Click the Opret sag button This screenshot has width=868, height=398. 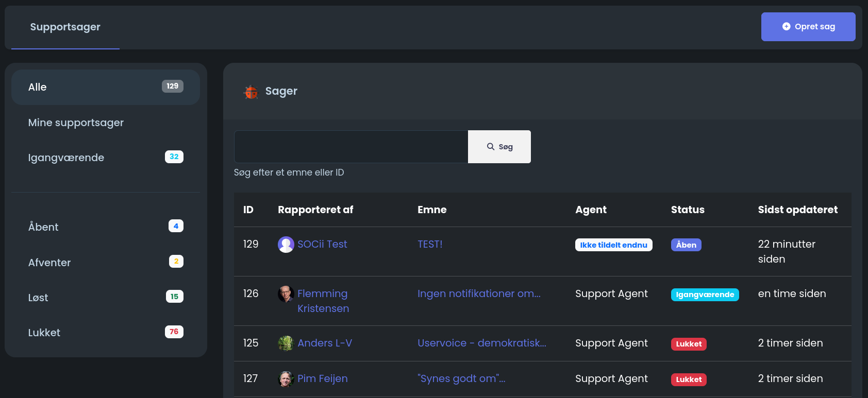[x=808, y=27]
